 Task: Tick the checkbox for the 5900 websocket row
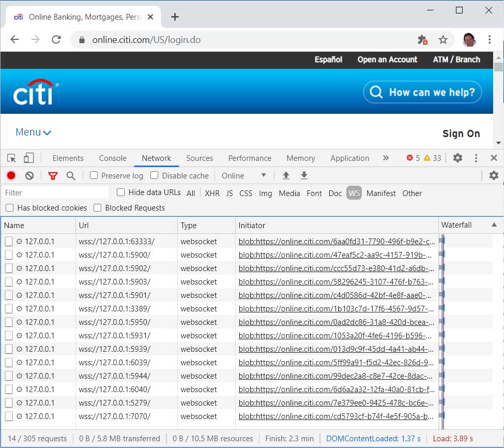(x=9, y=255)
